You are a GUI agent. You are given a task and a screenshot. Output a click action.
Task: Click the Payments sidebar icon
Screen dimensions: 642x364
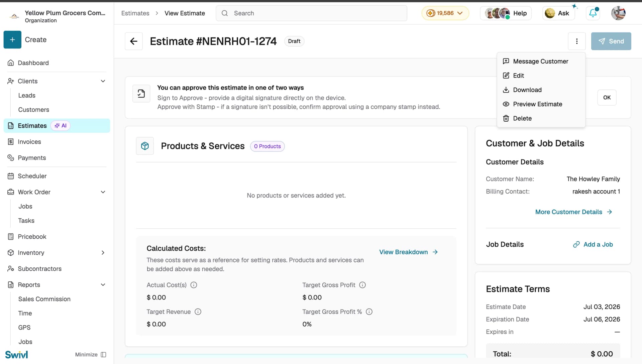pos(11,158)
